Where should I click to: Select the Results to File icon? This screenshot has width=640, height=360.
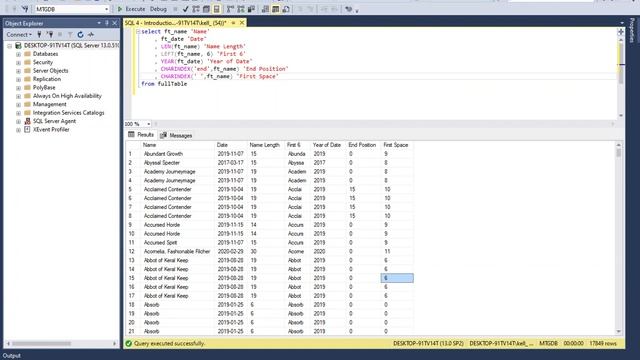(x=286, y=9)
